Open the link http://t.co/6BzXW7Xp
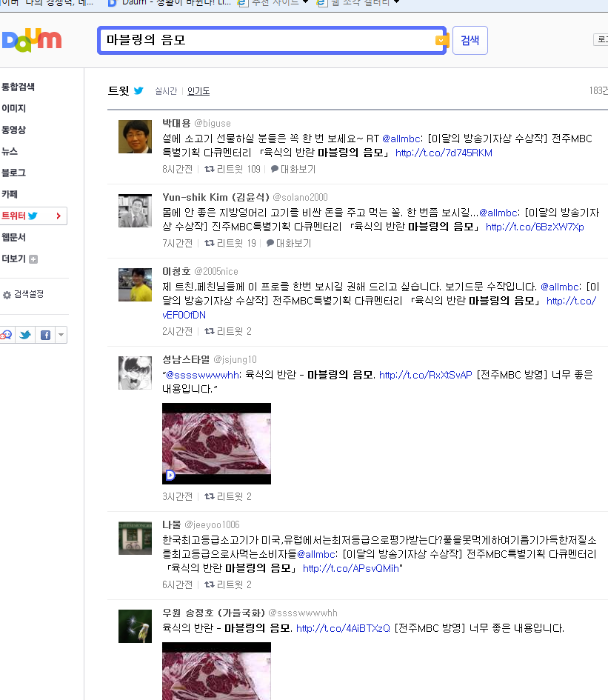Screen dimensions: 608x700 click(535, 227)
